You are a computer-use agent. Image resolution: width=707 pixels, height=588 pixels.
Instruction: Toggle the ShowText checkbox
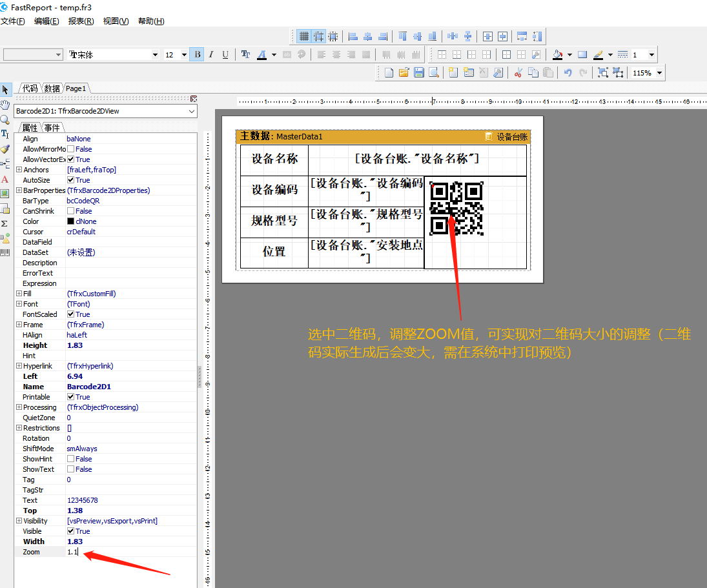coord(71,469)
